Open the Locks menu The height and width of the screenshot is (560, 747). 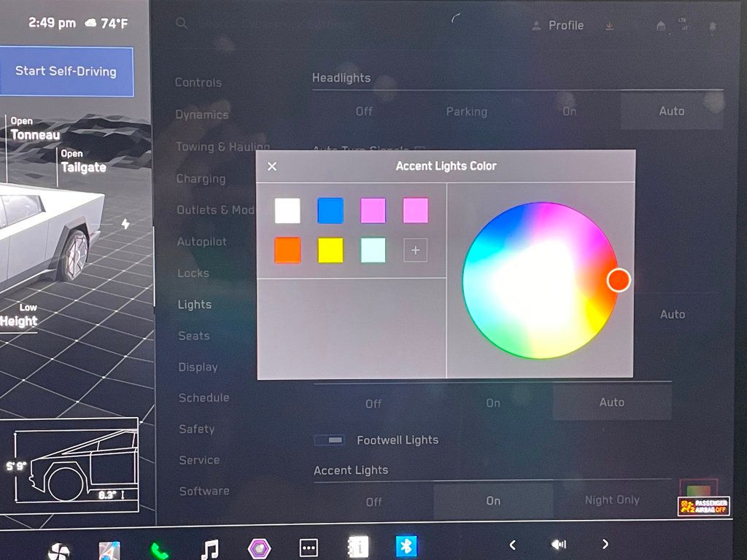tap(193, 273)
